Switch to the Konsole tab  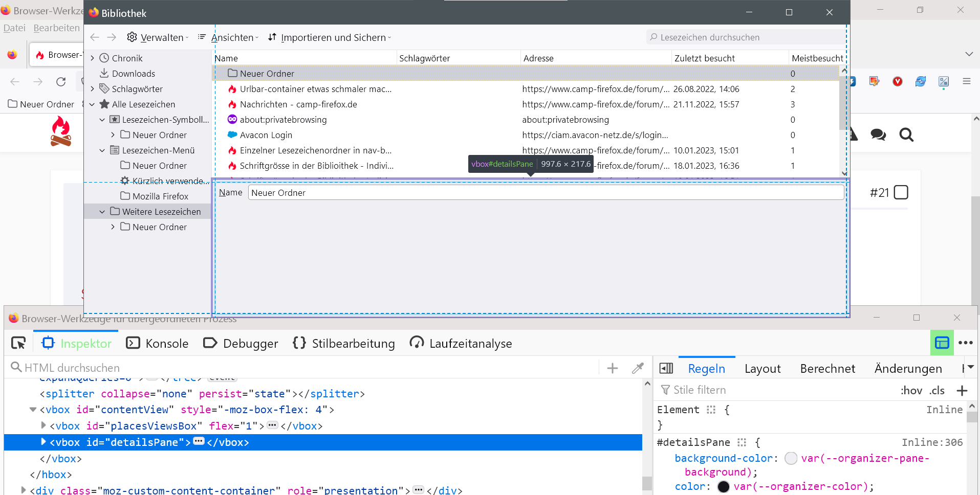coord(158,344)
